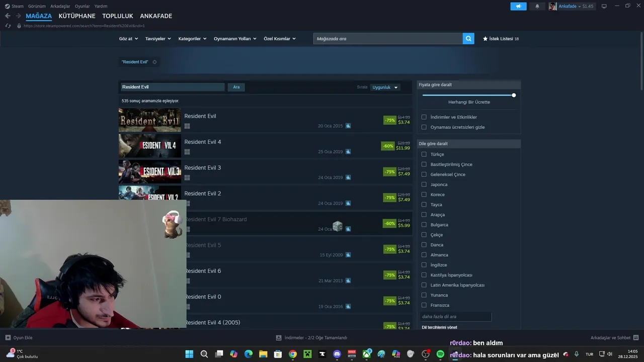Collapse the Dile göre daralt section
The height and width of the screenshot is (362, 644).
[469, 144]
